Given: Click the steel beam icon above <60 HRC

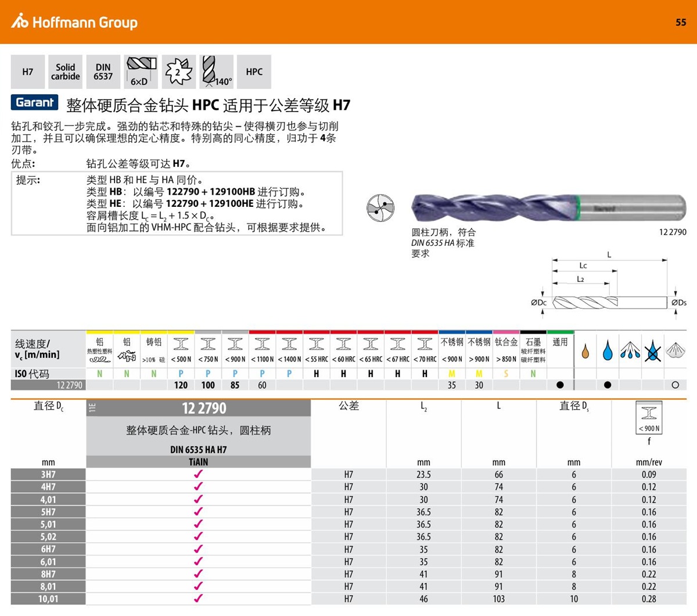Looking at the screenshot, I should 344,343.
